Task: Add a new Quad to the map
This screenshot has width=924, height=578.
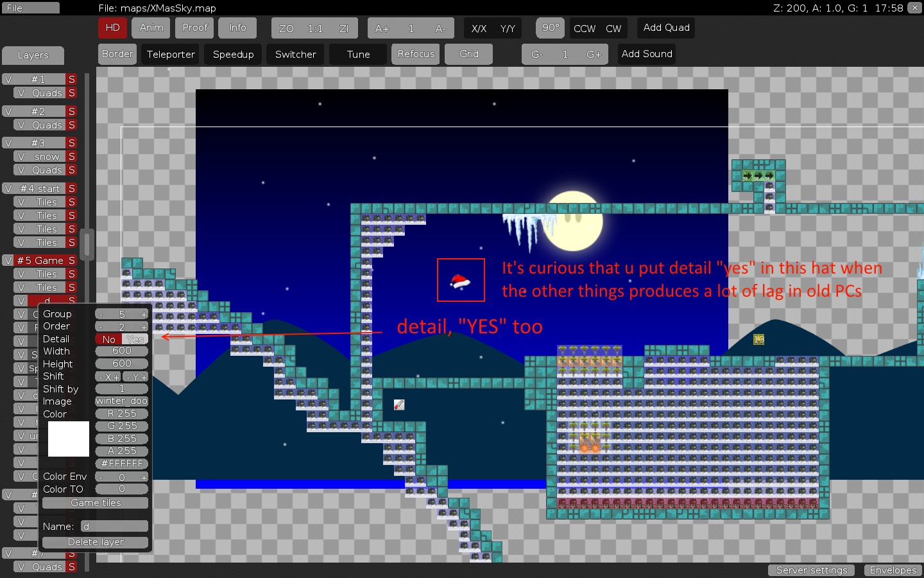Action: (x=665, y=28)
